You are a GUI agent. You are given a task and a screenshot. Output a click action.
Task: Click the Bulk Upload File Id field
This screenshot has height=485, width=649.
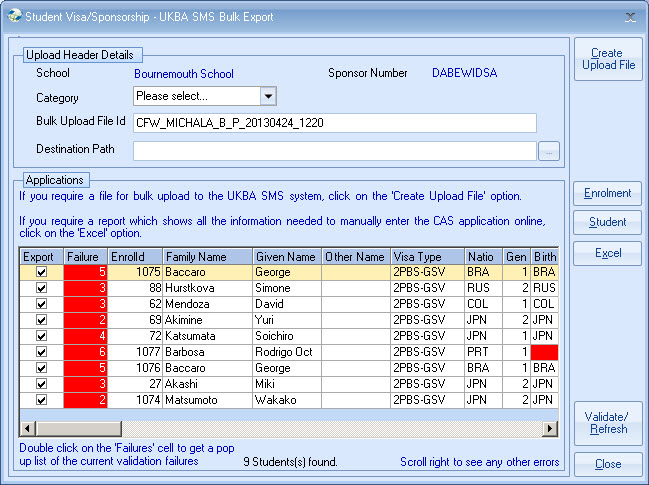click(334, 123)
